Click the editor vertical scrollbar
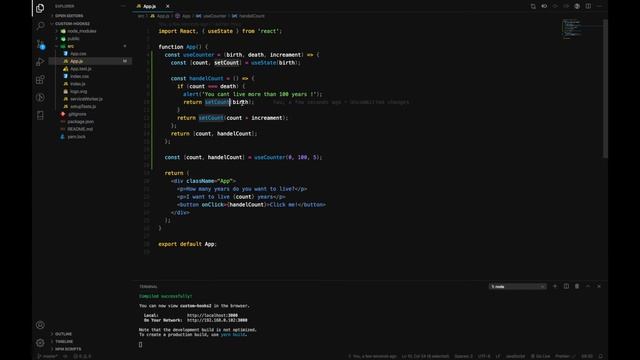 pyautogui.click(x=605, y=89)
